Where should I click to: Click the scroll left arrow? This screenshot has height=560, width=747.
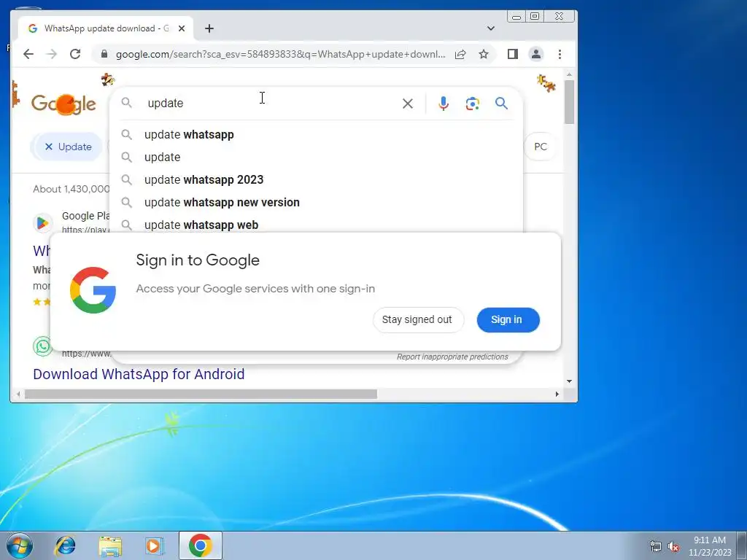(x=18, y=394)
